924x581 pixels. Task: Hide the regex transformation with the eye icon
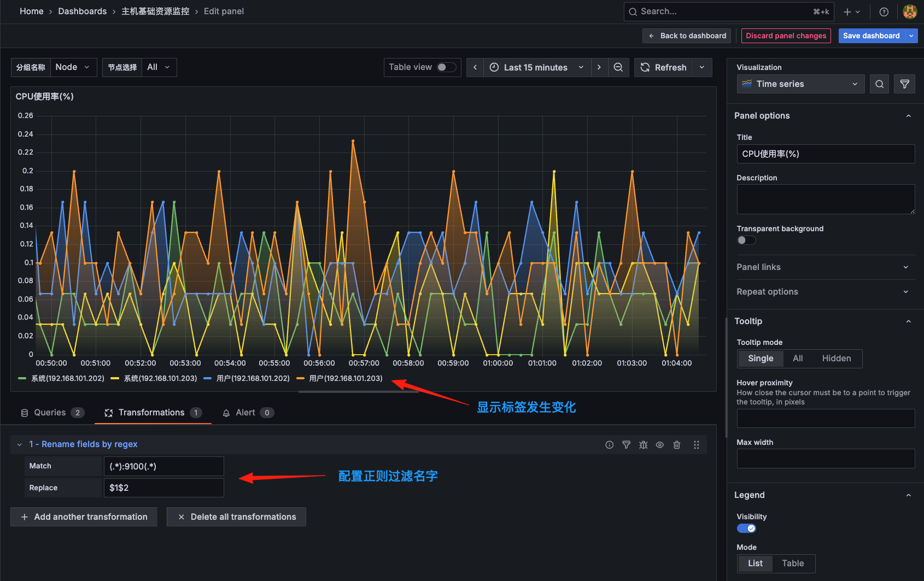pos(659,444)
